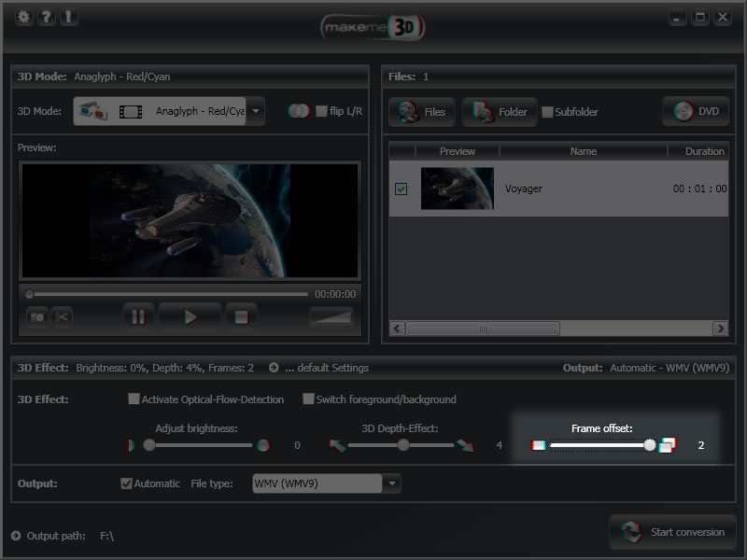Screen dimensions: 747x560
Task: Click the 'Brightness: 0%, Depth: 4%, Frames: 2' summary
Action: tap(165, 368)
